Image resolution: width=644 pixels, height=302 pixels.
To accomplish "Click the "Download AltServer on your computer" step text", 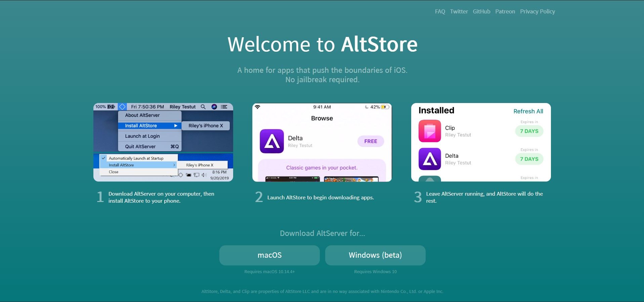I will click(161, 197).
